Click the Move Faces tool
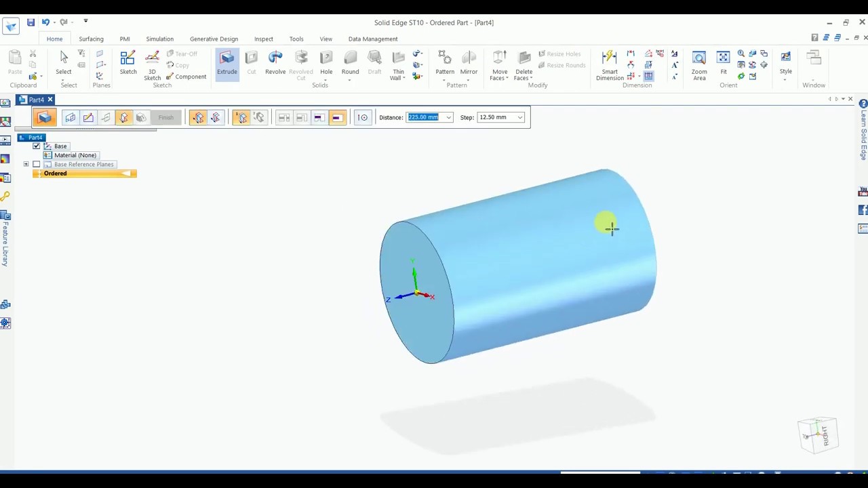 [500, 65]
